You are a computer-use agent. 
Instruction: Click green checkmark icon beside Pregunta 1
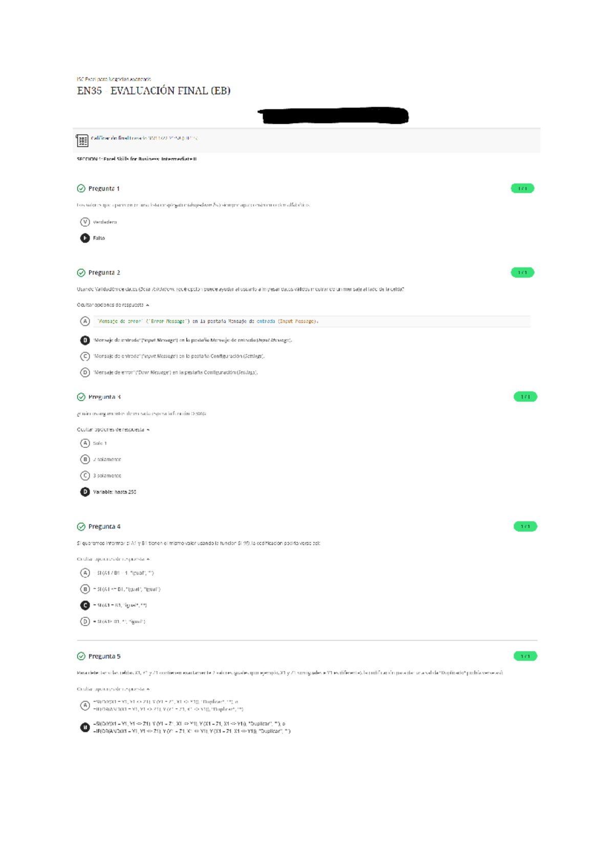pyautogui.click(x=81, y=188)
